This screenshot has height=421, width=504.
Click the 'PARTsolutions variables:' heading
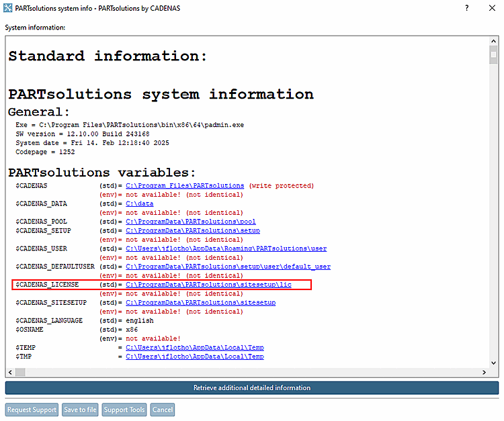pyautogui.click(x=102, y=173)
